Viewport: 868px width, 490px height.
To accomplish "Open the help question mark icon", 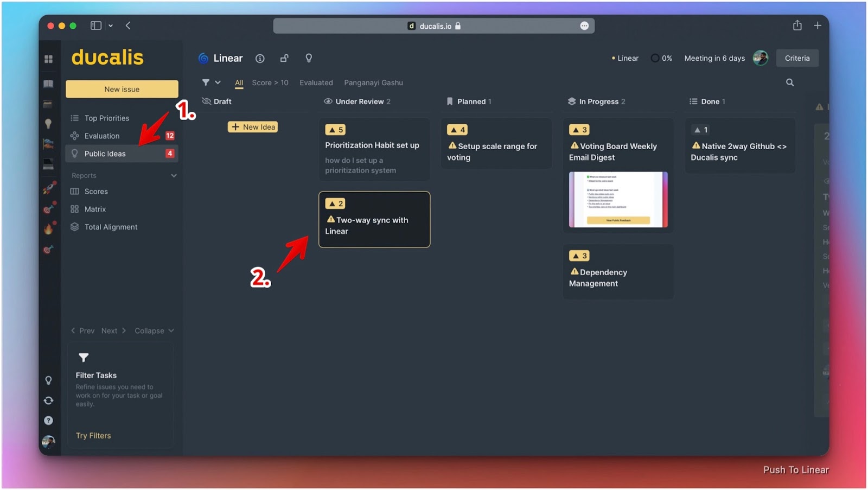I will (48, 421).
